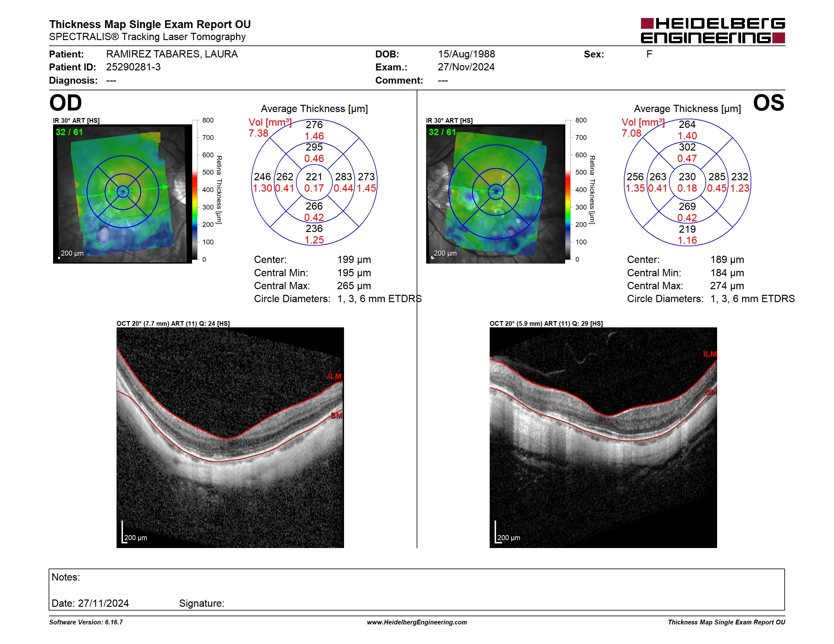Select the OS OCT B-scan image
Viewport: 834px width, 644px height.
[x=603, y=438]
